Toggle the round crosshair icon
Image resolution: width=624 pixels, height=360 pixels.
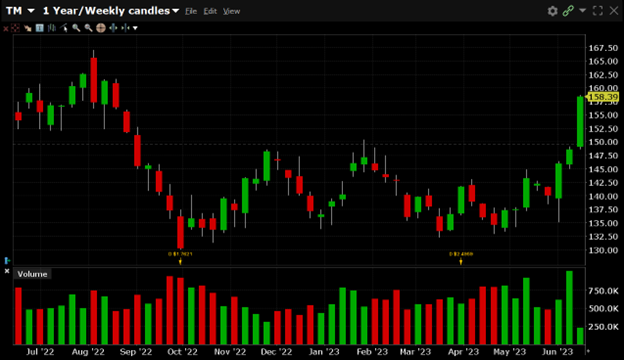pyautogui.click(x=101, y=28)
